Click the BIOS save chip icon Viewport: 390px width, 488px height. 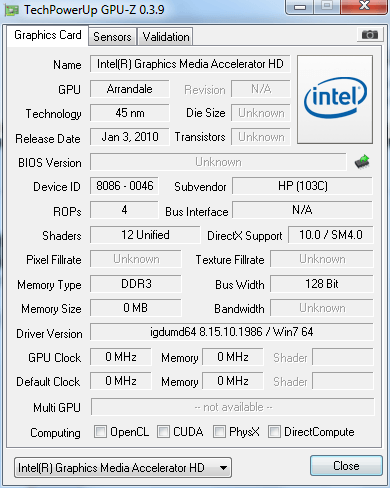[362, 162]
